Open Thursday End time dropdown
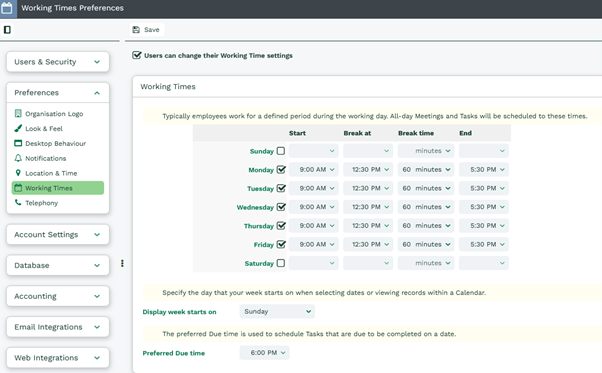Screen dimensions: 602x373 click(484, 226)
